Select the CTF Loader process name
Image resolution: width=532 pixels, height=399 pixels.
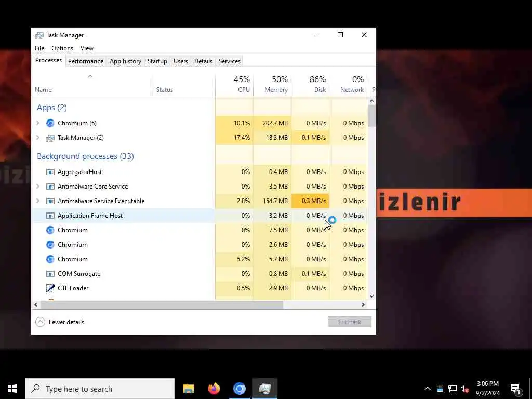73,288
